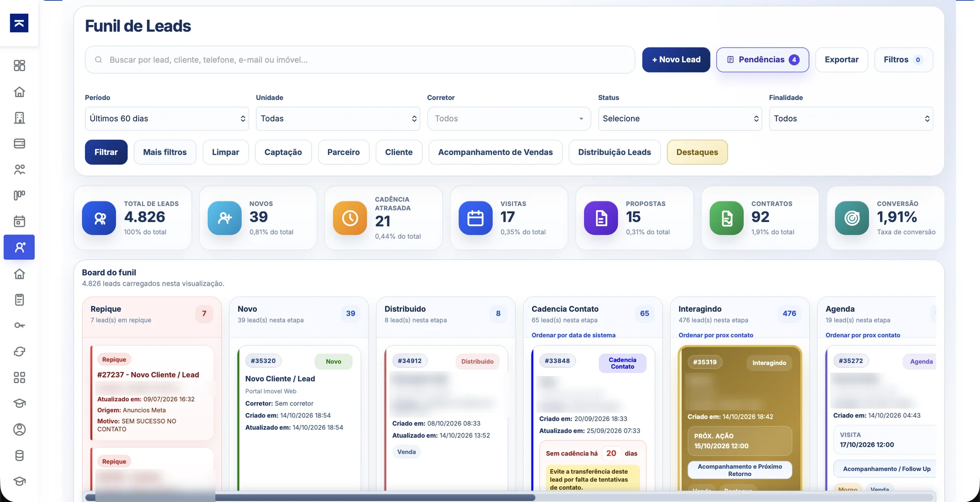Screen dimensions: 980x502
Task: Open the people group icon in the sidebar
Action: point(19,170)
